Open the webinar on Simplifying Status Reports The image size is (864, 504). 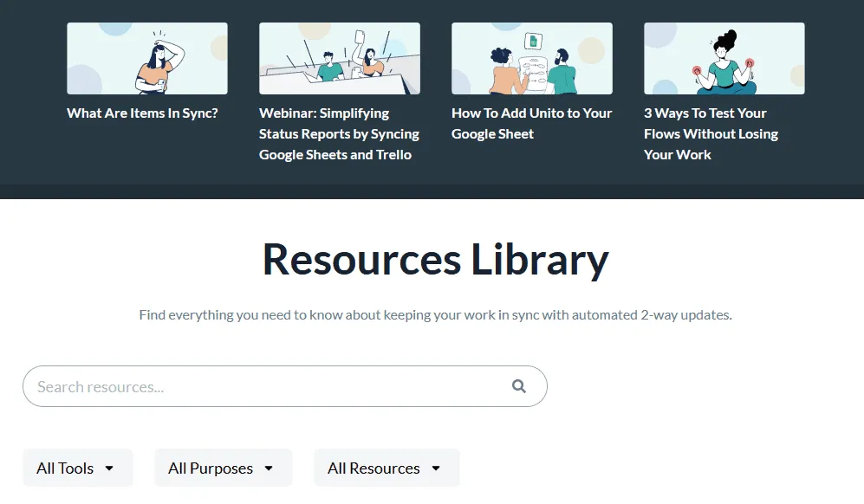click(x=339, y=134)
